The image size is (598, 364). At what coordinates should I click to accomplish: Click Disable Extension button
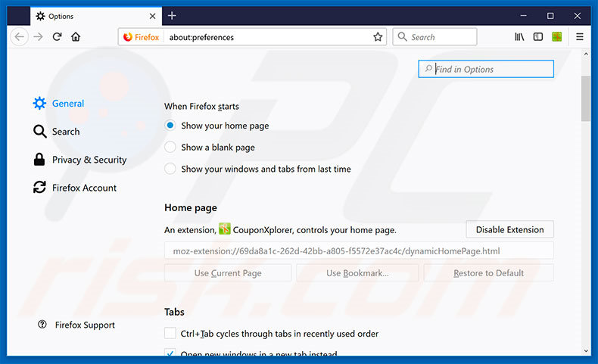(509, 229)
